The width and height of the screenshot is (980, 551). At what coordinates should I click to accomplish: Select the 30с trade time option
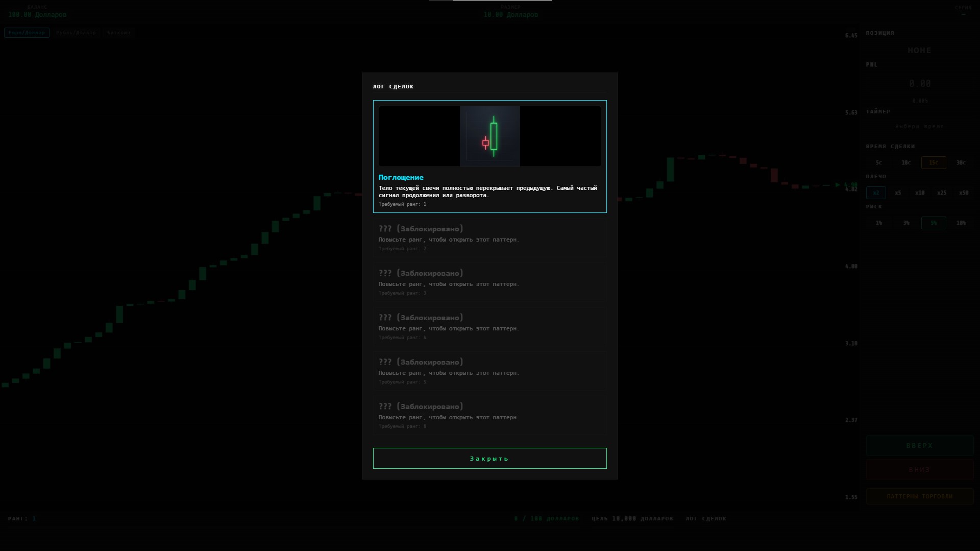coord(962,162)
